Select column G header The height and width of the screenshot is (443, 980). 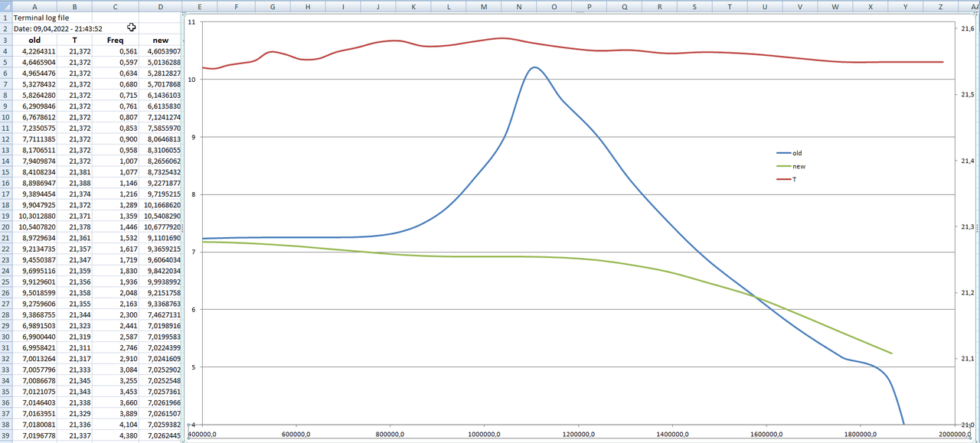[273, 5]
